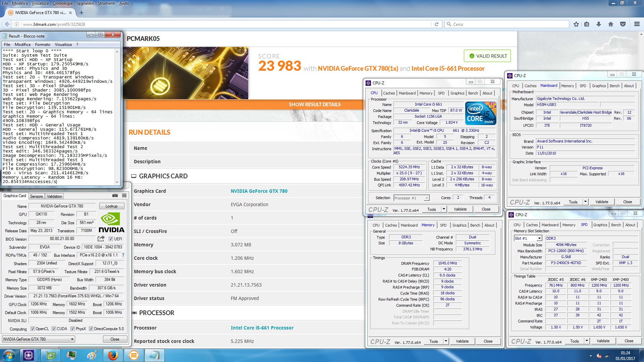Screen dimensions: 644x362
Task: Open the Firefox downloads arrow
Action: [x=599, y=24]
